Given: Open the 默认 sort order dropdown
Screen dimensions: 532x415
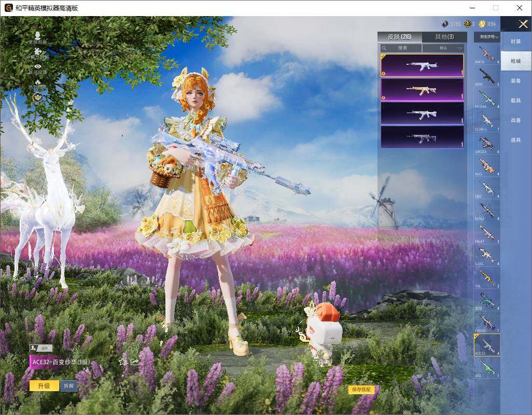Looking at the screenshot, I should point(443,48).
